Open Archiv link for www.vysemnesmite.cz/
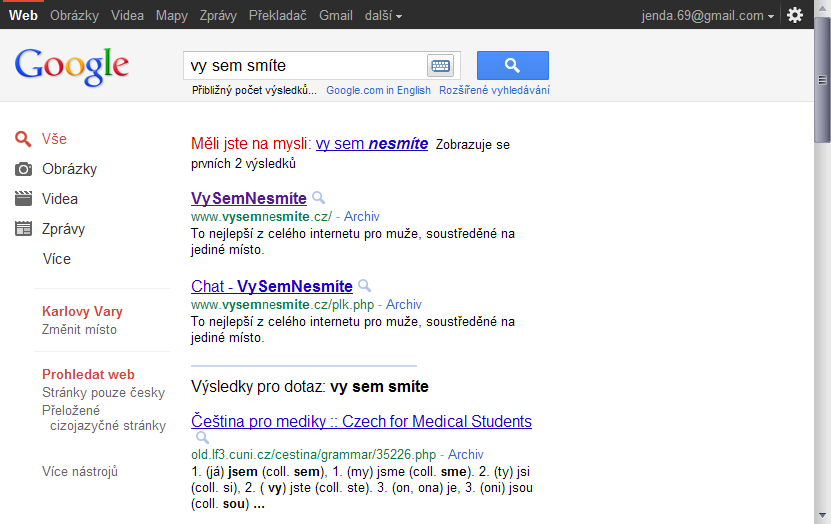Screen dimensions: 831x524 (362, 217)
